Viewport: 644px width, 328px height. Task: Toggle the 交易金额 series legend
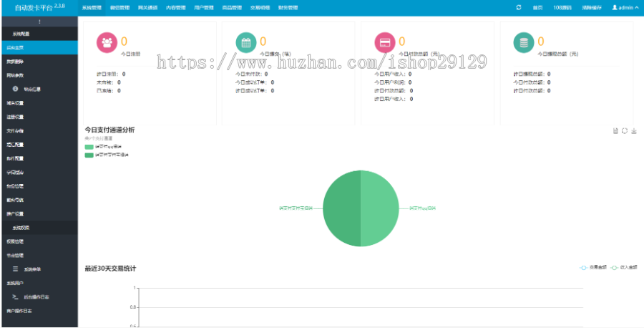pos(593,267)
